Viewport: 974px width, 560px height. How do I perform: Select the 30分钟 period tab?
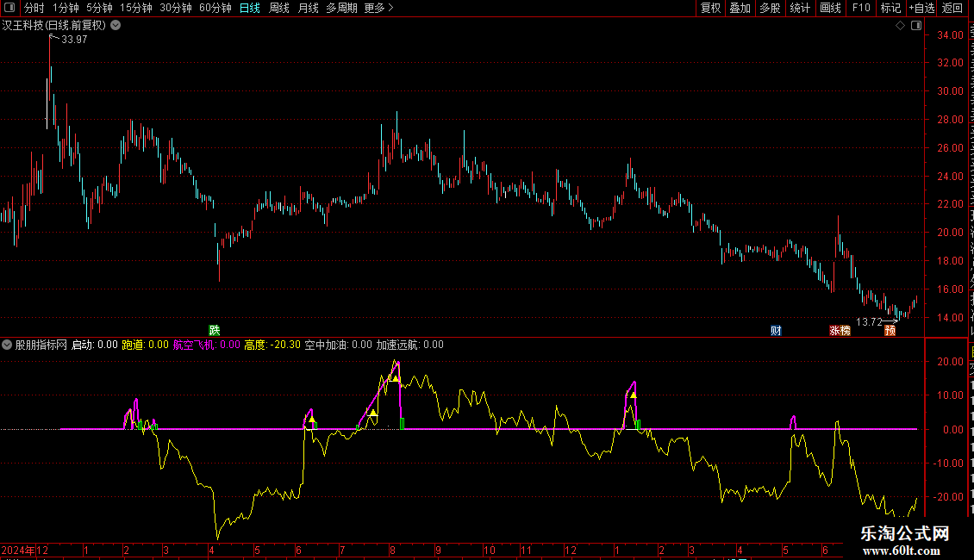pos(176,8)
